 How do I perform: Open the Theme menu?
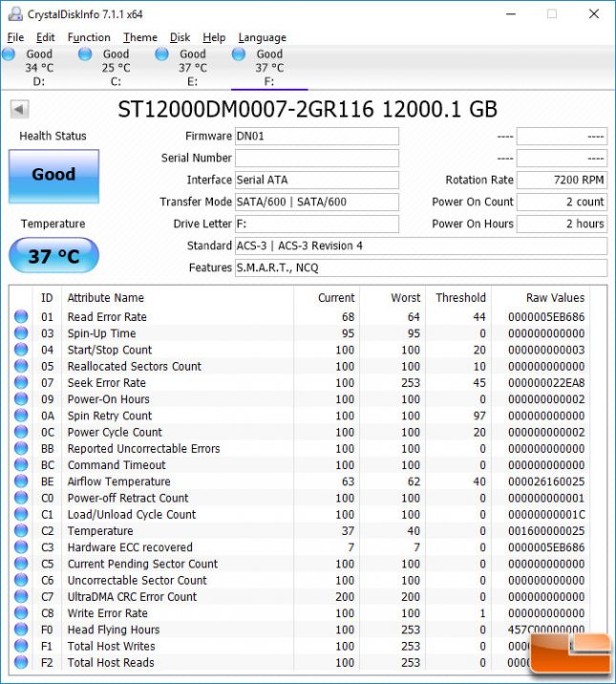click(x=140, y=37)
